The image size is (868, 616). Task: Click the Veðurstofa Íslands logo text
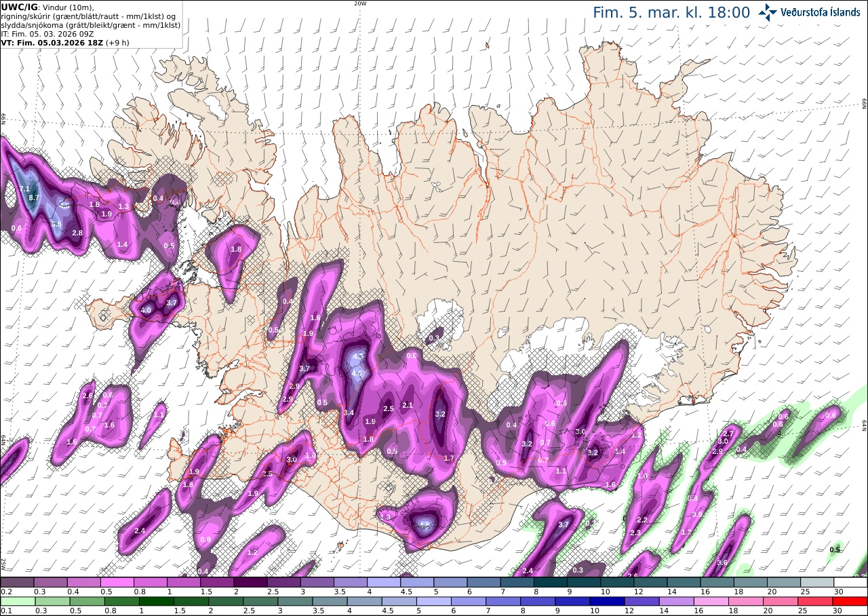(x=821, y=12)
